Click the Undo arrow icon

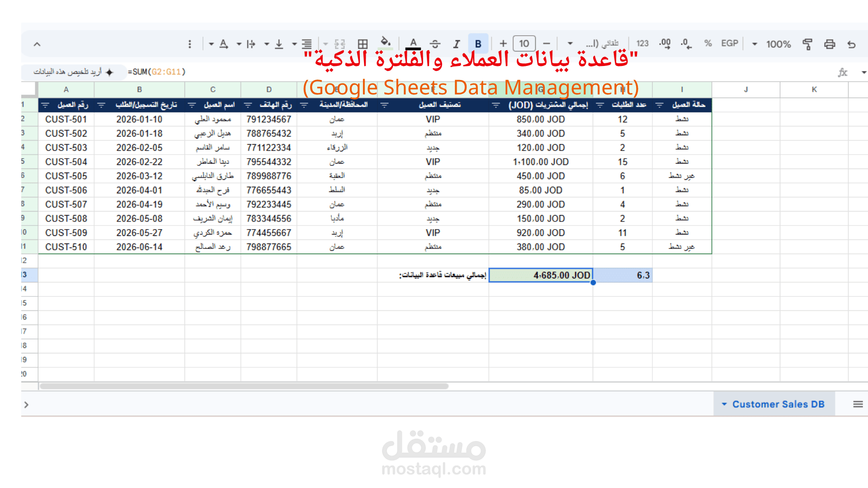click(x=851, y=44)
